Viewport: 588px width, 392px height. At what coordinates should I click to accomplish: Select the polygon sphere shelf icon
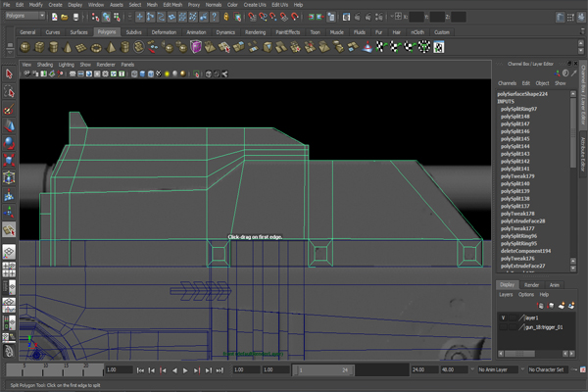pyautogui.click(x=24, y=47)
